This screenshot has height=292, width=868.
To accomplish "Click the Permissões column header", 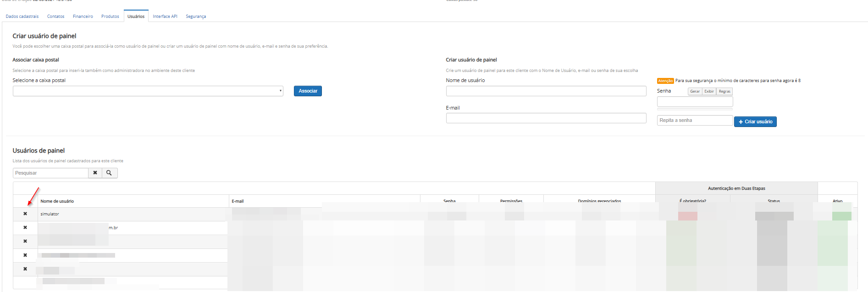I will click(511, 201).
